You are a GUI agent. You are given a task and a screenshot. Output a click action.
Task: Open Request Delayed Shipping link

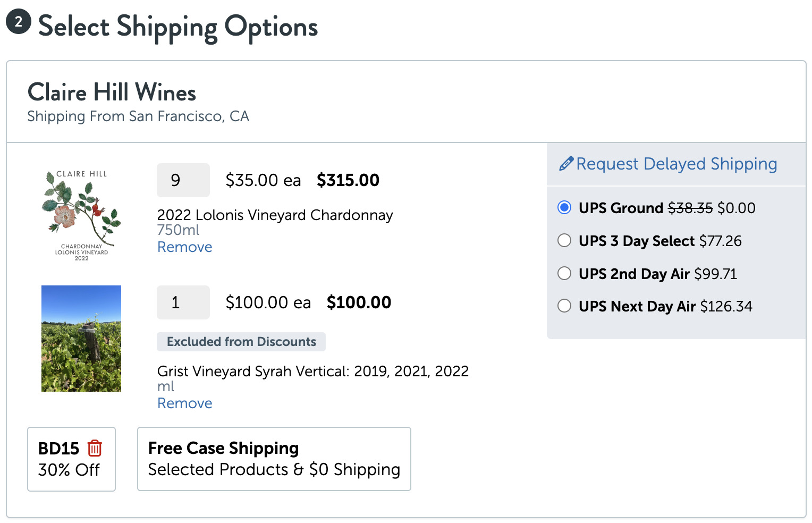click(676, 164)
